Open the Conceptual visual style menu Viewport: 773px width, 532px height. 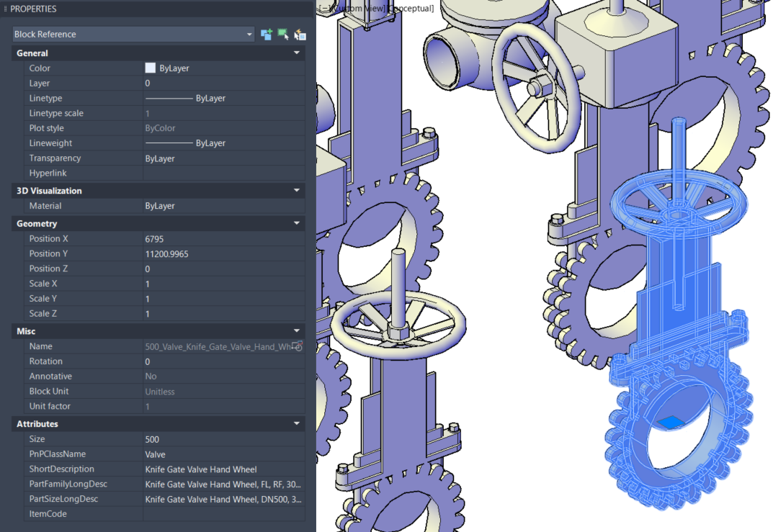[411, 9]
